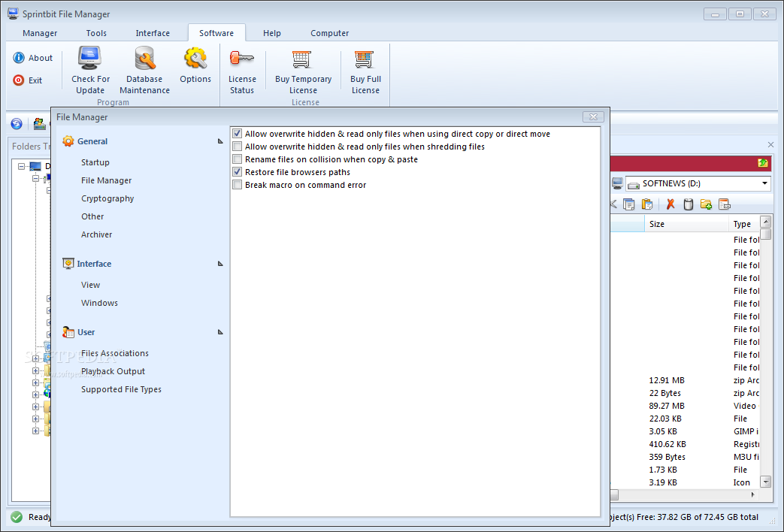The width and height of the screenshot is (784, 532).
Task: Click the red Exit icon
Action: [19, 80]
